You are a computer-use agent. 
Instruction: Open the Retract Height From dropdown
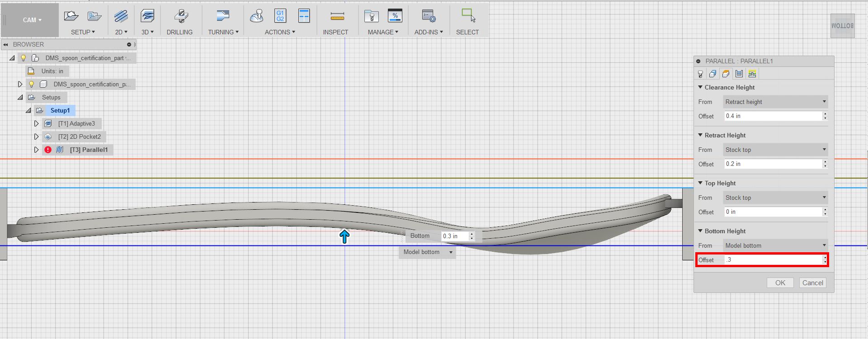[775, 150]
